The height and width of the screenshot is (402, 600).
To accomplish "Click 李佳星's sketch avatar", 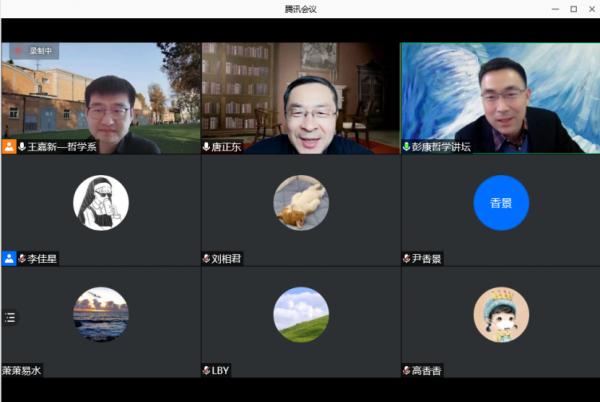I will click(x=100, y=203).
